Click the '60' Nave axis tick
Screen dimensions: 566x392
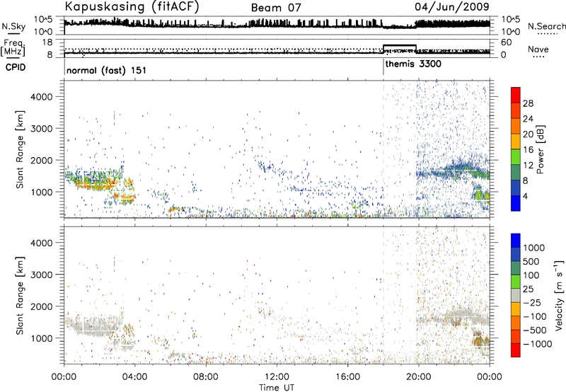(507, 42)
